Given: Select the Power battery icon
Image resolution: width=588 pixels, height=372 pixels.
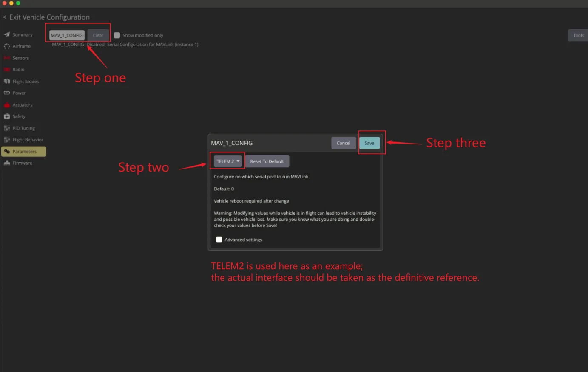Looking at the screenshot, I should click(x=7, y=93).
